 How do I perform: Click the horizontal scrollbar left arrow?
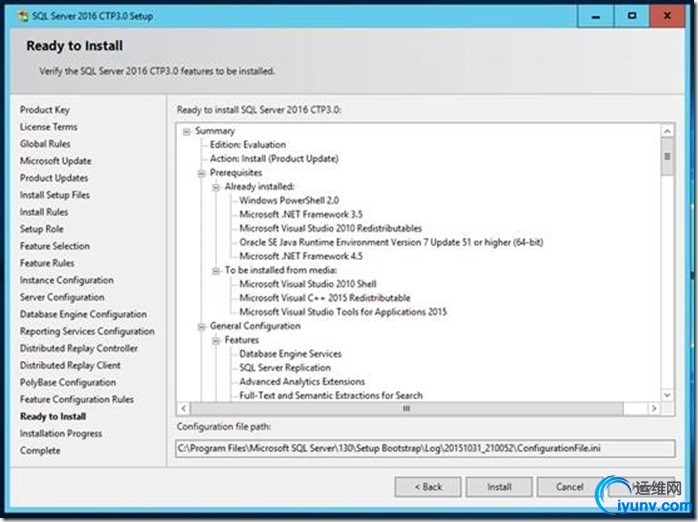pyautogui.click(x=184, y=408)
